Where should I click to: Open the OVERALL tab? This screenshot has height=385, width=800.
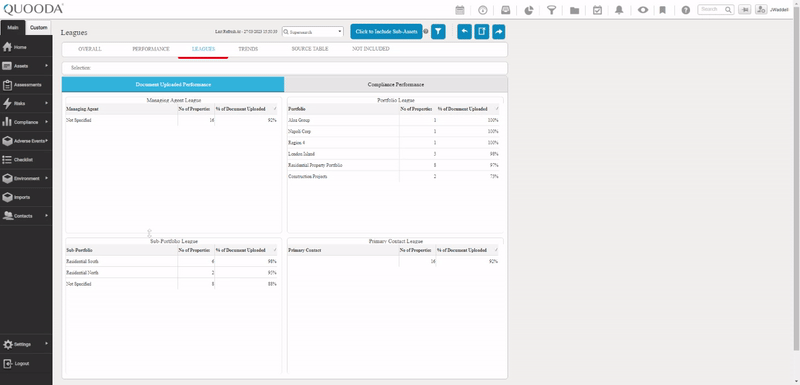coord(90,49)
